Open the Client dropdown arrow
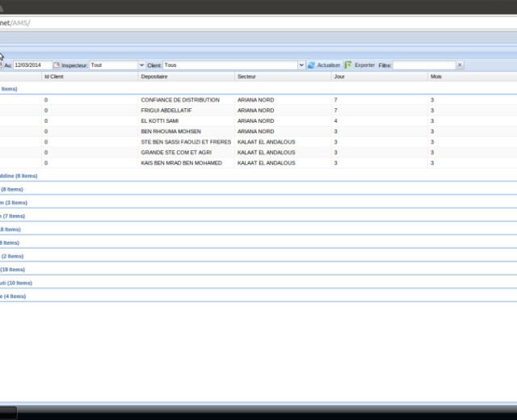 point(301,65)
